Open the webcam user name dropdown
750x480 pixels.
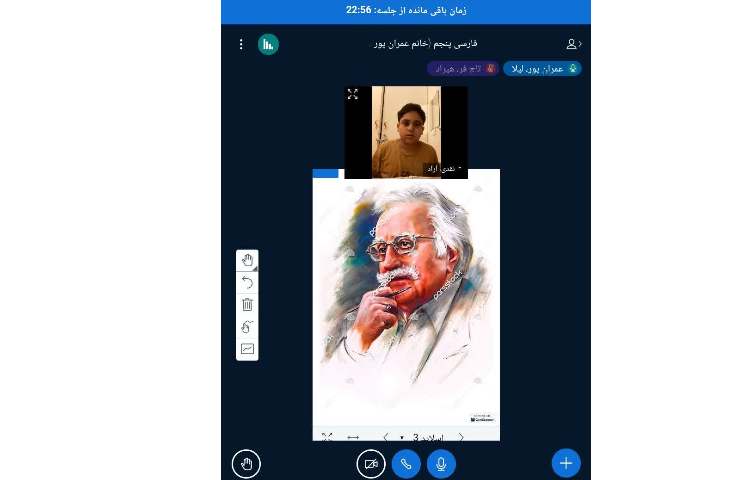[444, 169]
